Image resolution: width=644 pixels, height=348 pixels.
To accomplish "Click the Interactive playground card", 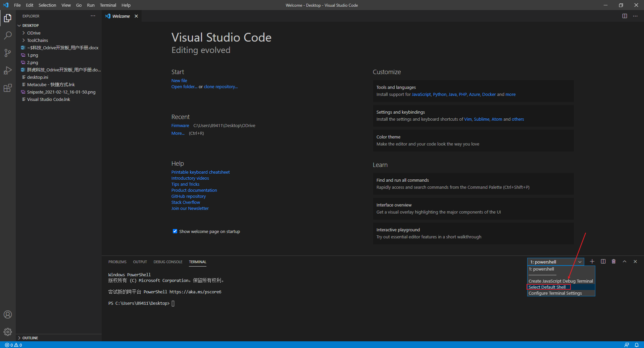I will (473, 233).
